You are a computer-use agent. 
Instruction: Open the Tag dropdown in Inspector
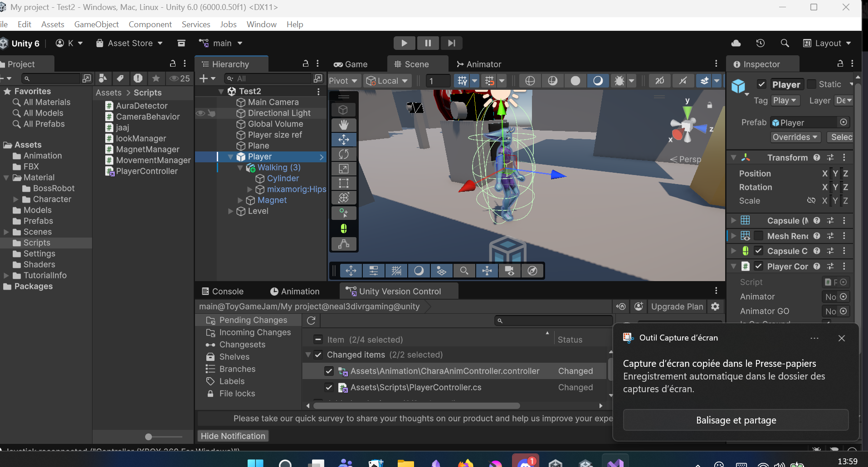[x=785, y=101]
